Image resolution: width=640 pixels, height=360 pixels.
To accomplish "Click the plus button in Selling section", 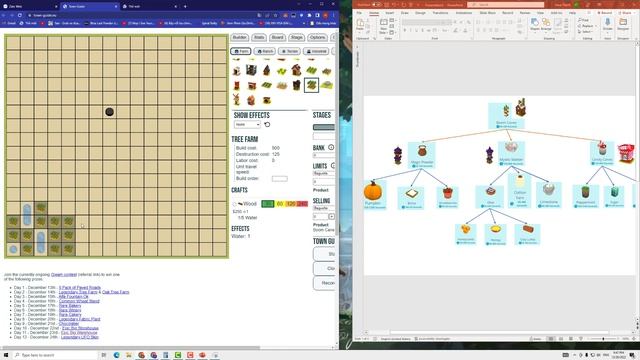I will click(331, 216).
